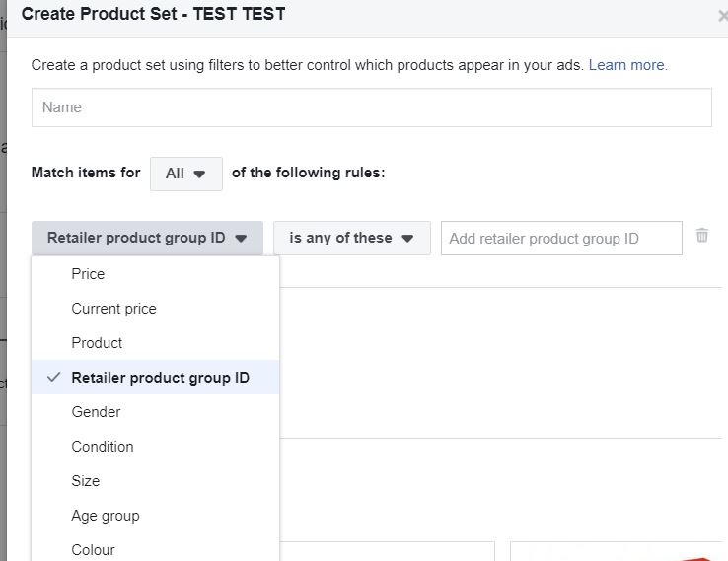Click the product set Name field

click(x=371, y=107)
